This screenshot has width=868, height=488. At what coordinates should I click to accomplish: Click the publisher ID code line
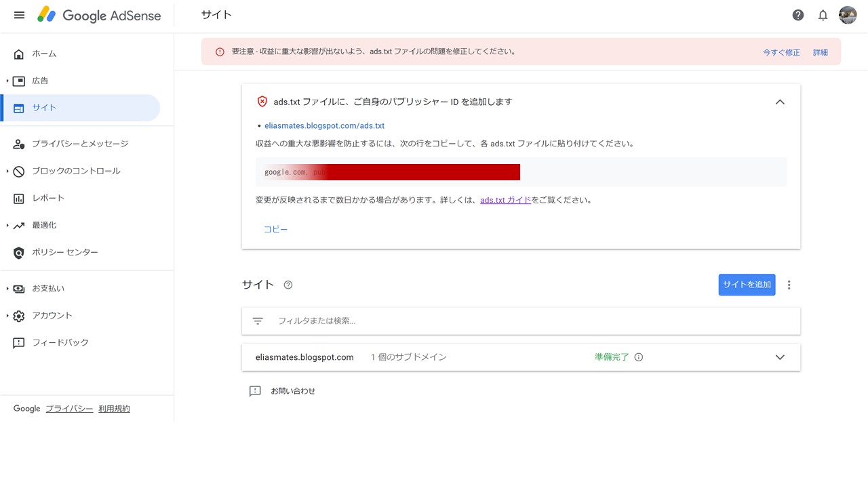[x=521, y=172]
